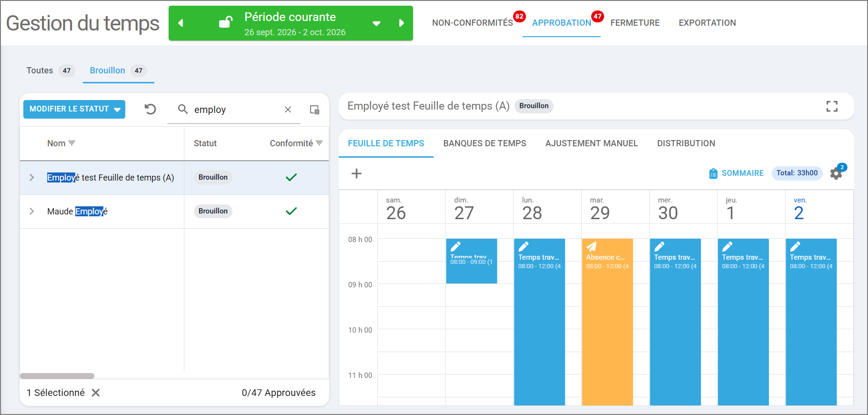Screen dimensions: 868x415
Task: Open the Sommaire summary
Action: click(x=736, y=173)
